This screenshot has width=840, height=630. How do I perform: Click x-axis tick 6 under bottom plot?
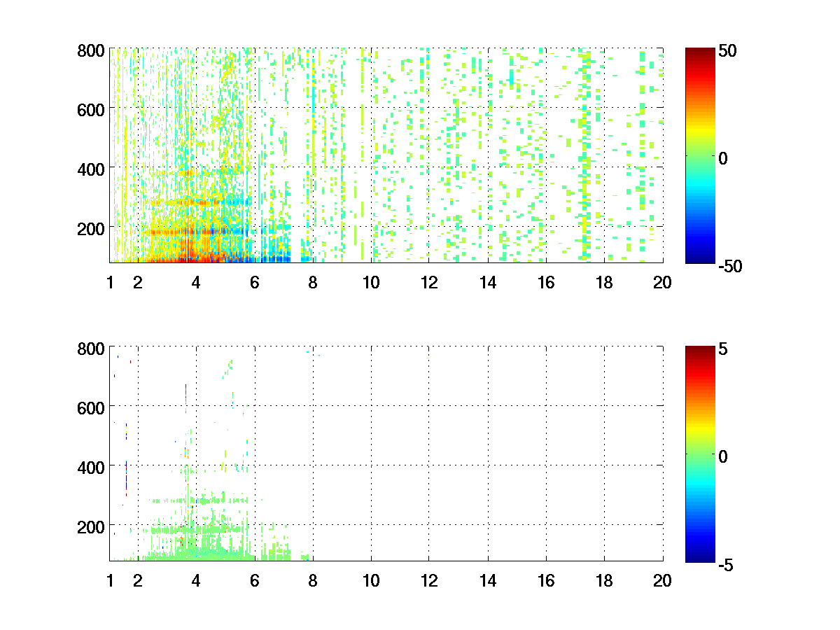[x=254, y=580]
